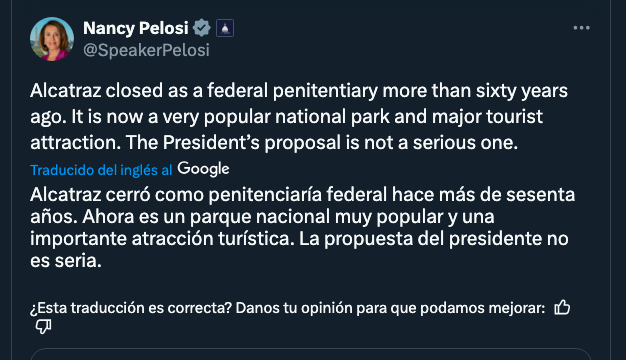Click the Capitol building affiliation badge
This screenshot has height=360, width=626.
(x=225, y=28)
